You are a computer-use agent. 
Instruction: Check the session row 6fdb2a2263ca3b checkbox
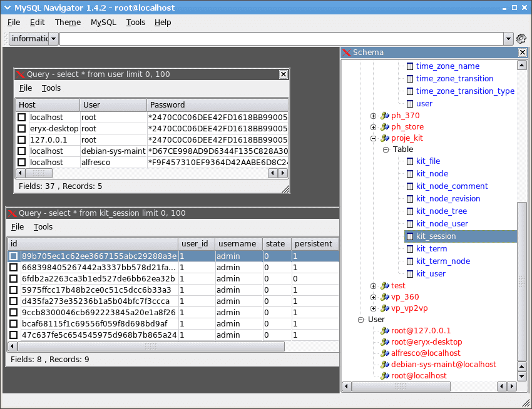(x=14, y=279)
